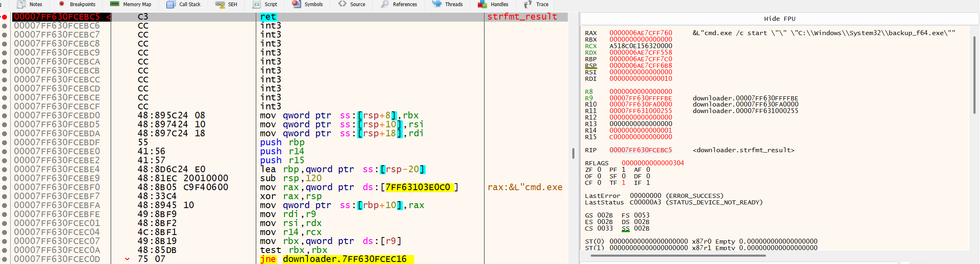Open the Breakpoints tab icon
Image resolution: width=980 pixels, height=264 pixels.
(x=62, y=4)
